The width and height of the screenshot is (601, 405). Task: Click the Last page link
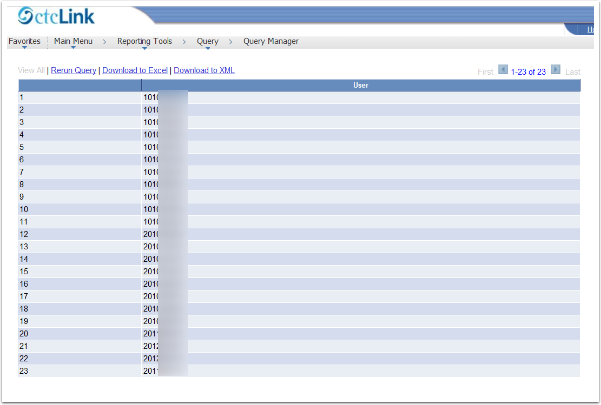tap(573, 72)
